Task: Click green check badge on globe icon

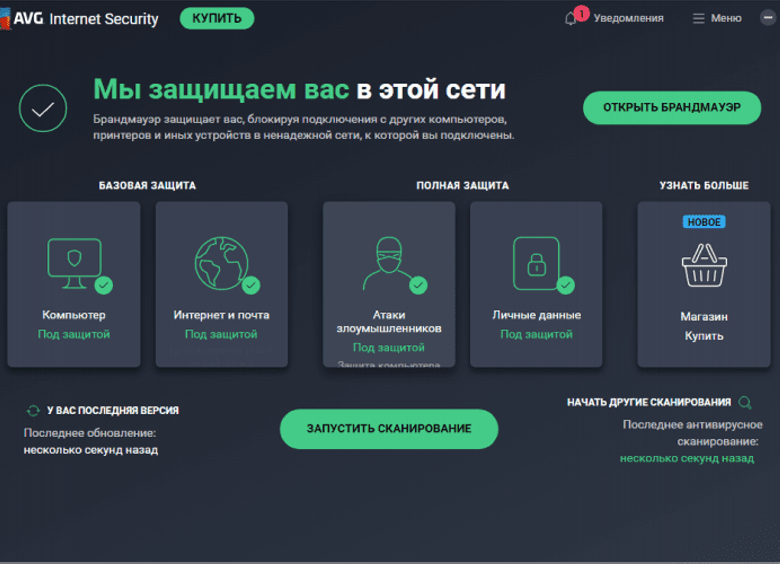Action: click(251, 285)
